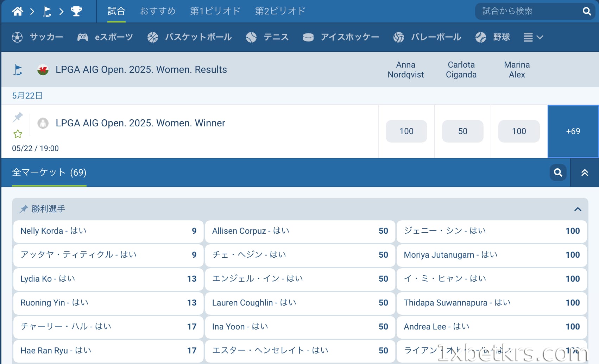Bet on Marina Alex odds 100
Viewport: 599px width, 364px height.
click(x=519, y=131)
